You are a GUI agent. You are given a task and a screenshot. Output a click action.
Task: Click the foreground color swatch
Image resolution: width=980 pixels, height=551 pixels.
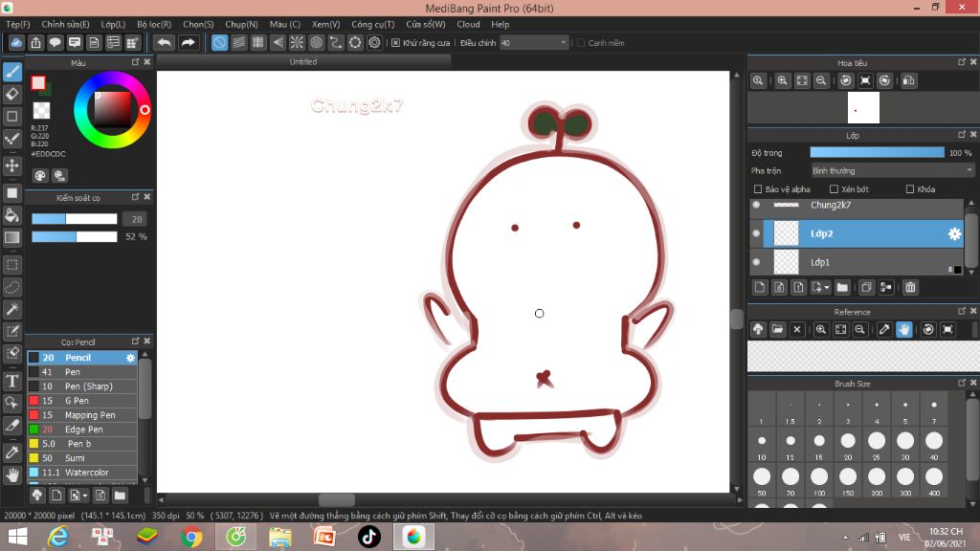(x=38, y=83)
